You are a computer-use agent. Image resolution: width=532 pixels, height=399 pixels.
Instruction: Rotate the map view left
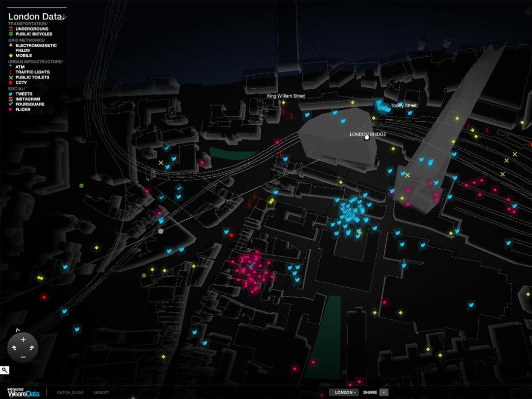14,348
